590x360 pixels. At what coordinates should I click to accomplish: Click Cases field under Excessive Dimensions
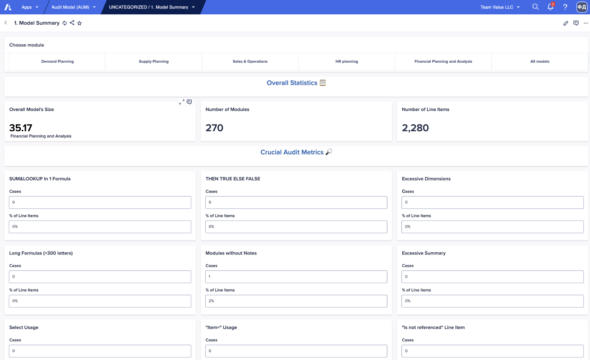tap(493, 202)
